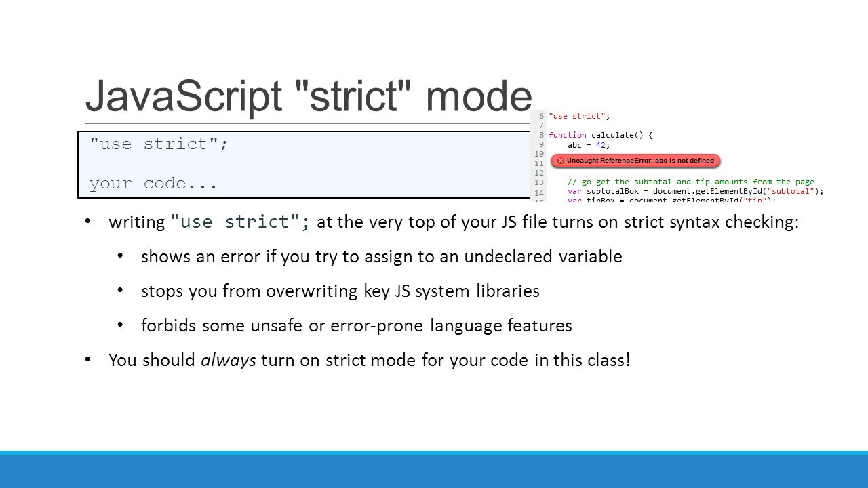Click bullet about overwriting key JS system libraries
This screenshot has width=868, height=488.
[x=340, y=291]
